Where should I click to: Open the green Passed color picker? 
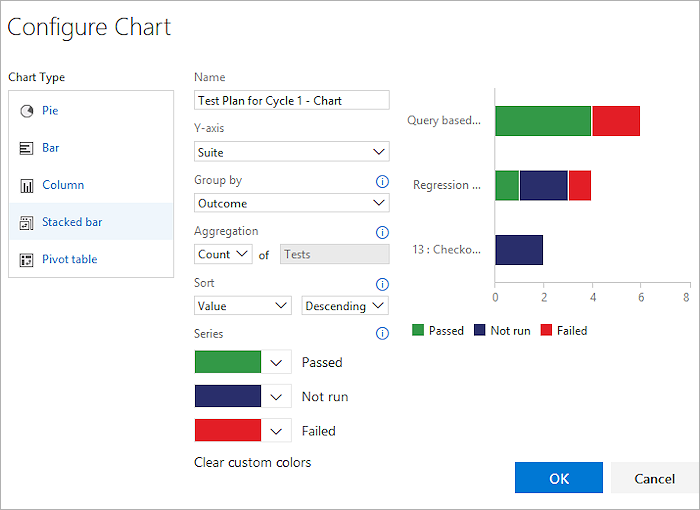pos(277,362)
